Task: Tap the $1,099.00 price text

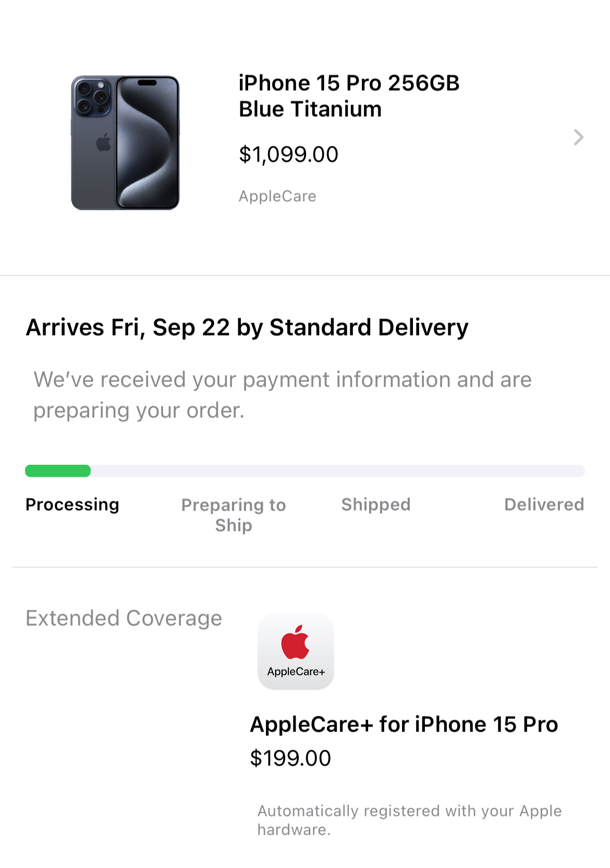Action: [x=288, y=155]
